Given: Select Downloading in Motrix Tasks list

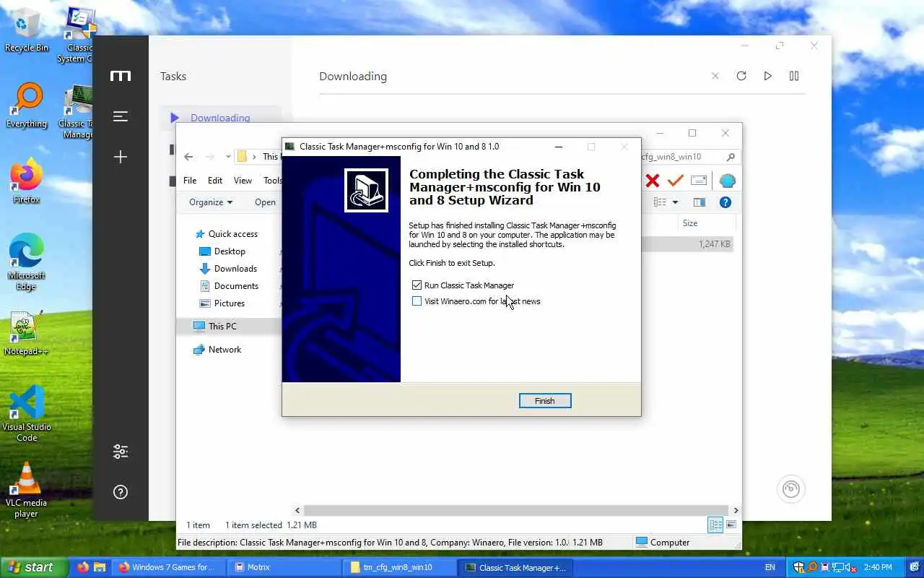Looking at the screenshot, I should pos(220,118).
